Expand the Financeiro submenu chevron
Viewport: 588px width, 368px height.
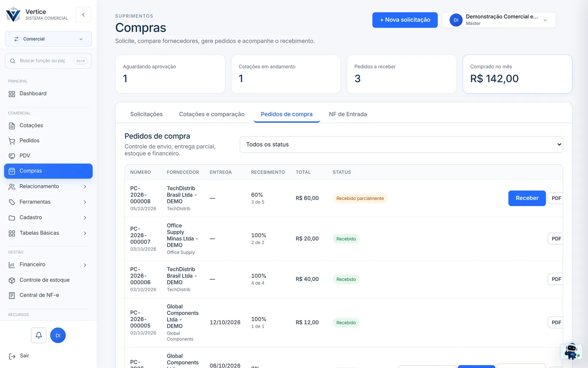(x=85, y=265)
